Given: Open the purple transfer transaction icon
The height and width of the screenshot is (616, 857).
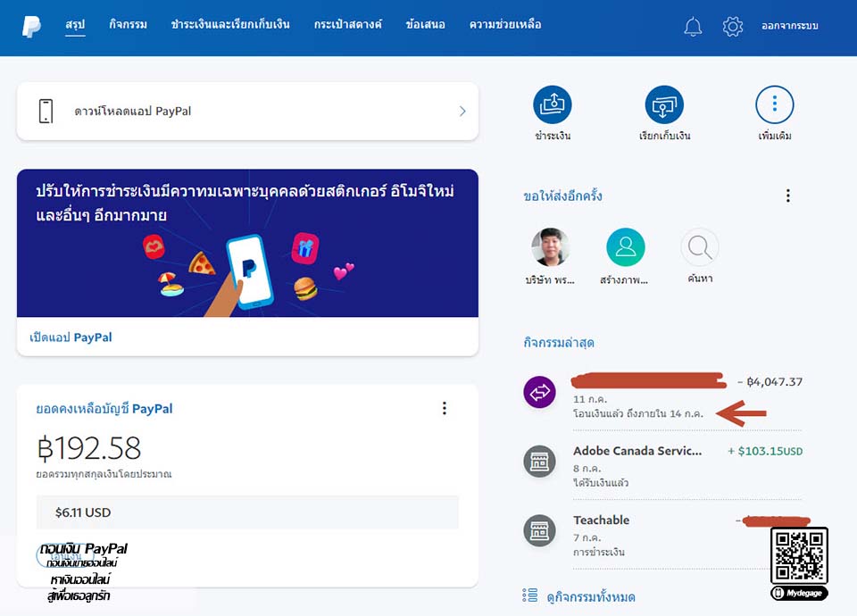Looking at the screenshot, I should [539, 393].
